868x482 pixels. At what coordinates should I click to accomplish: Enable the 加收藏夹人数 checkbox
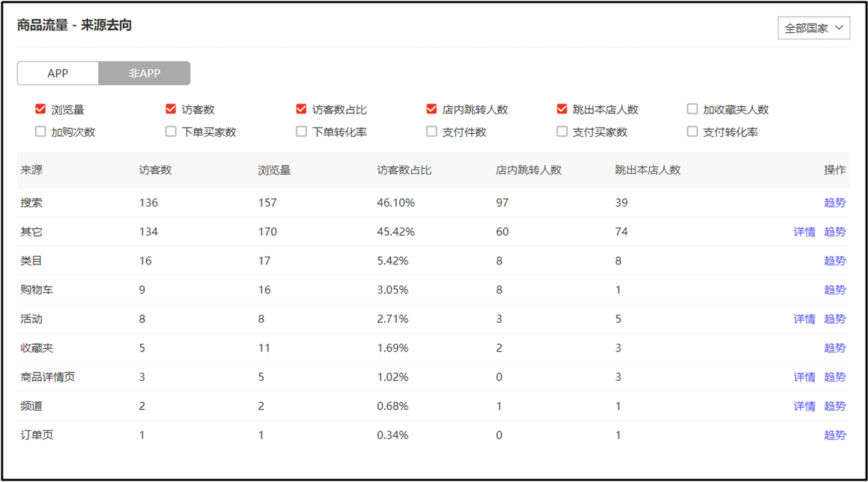click(x=692, y=109)
